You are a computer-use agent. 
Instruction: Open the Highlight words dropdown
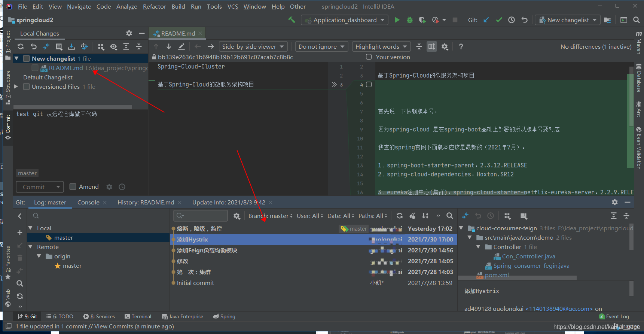tap(381, 46)
